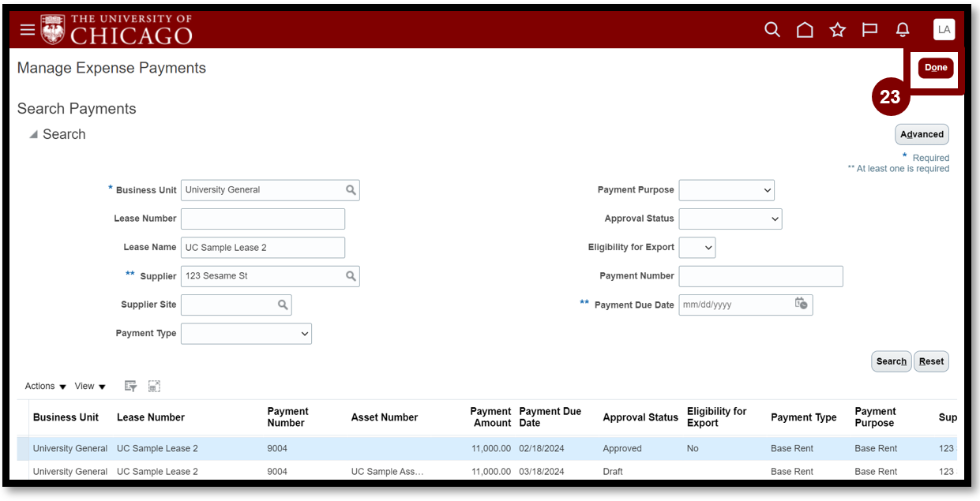Go to the Home icon
The image size is (980, 501).
[805, 30]
